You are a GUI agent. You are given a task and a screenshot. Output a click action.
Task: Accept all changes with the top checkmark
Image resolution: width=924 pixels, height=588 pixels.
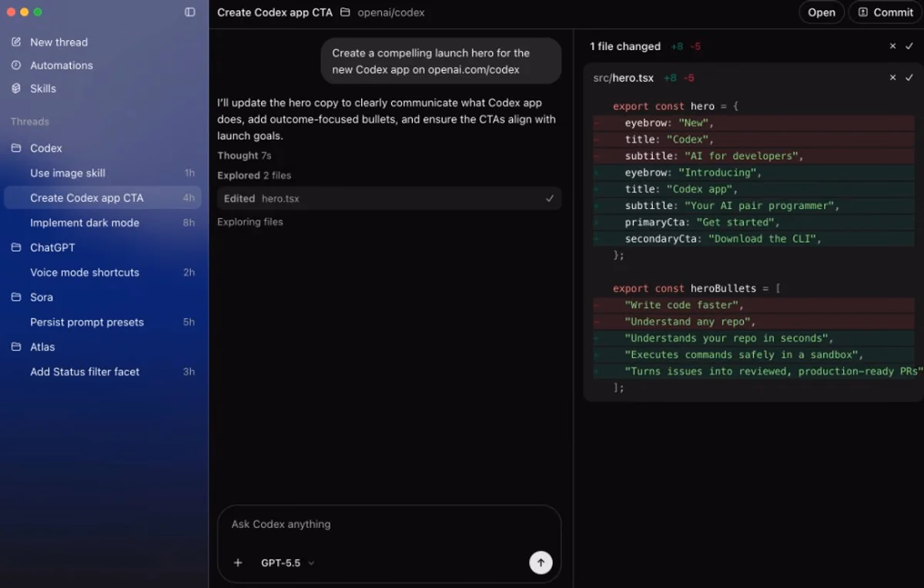(909, 46)
